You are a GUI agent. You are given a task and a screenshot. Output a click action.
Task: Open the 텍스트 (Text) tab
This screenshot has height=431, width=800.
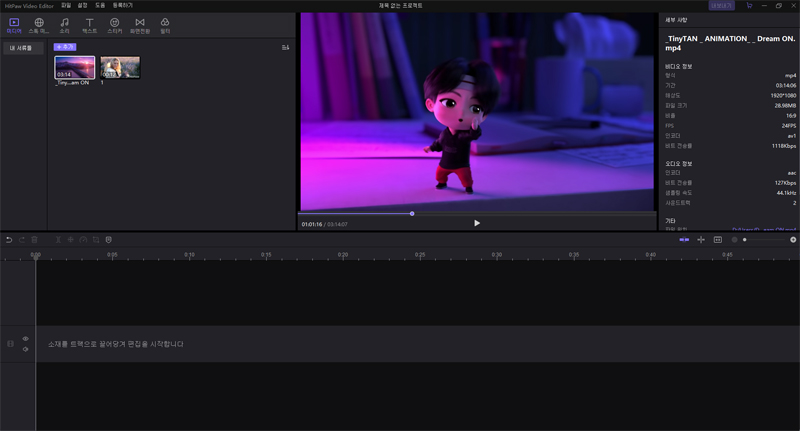[x=89, y=26]
